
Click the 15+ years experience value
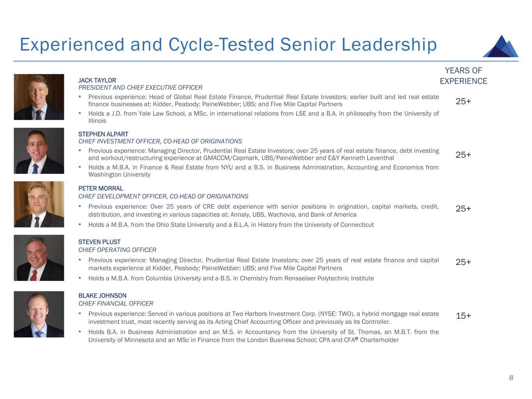[x=463, y=316]
